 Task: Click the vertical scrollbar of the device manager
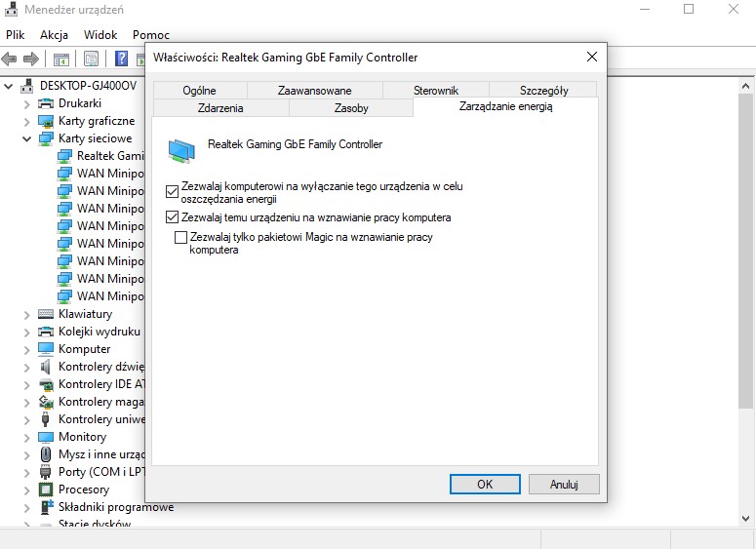[x=747, y=293]
